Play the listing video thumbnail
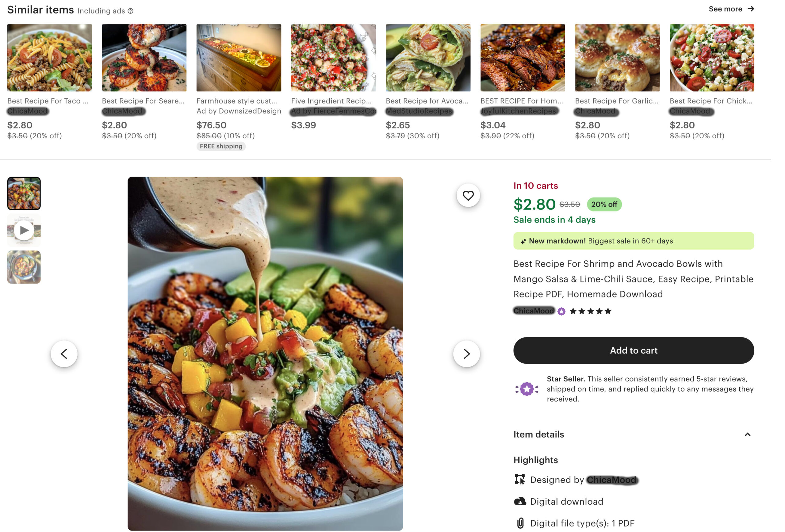785x532 pixels. [24, 230]
